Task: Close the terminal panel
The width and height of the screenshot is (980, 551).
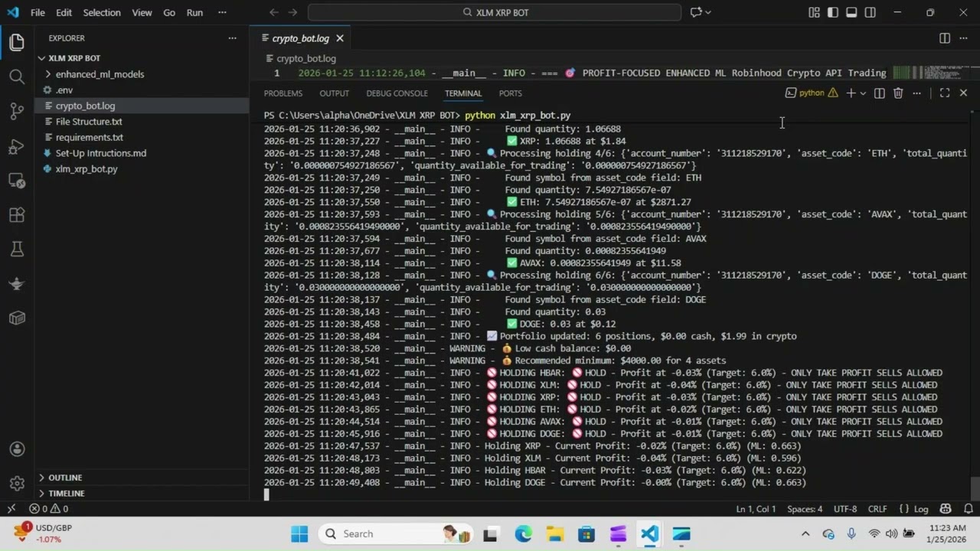Action: pyautogui.click(x=963, y=93)
